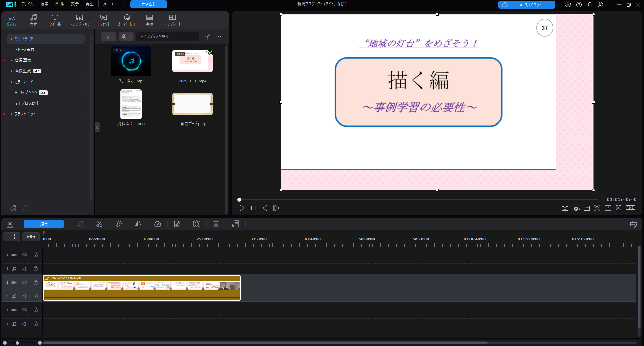Open the Audio (音声) room tab
The width and height of the screenshot is (644, 346).
click(x=34, y=20)
